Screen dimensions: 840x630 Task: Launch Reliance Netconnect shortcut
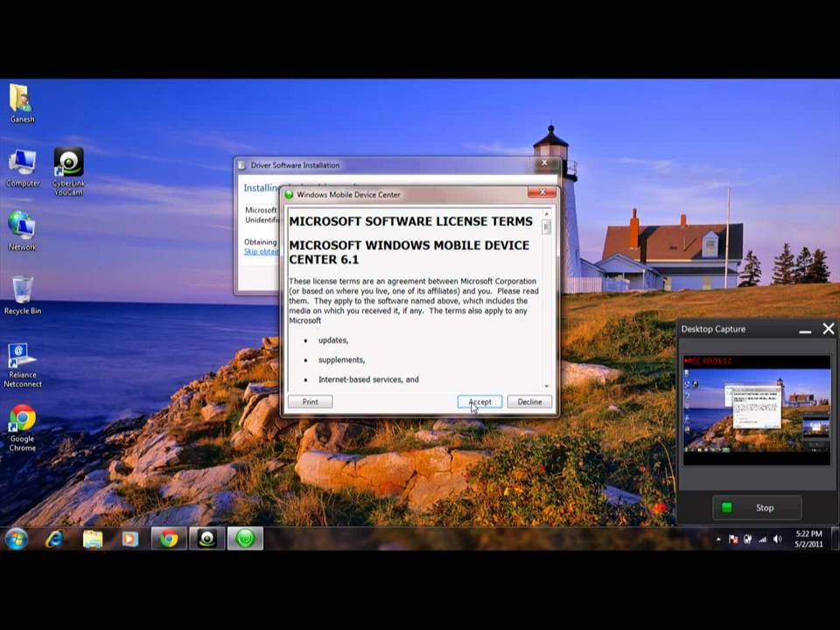pyautogui.click(x=22, y=366)
